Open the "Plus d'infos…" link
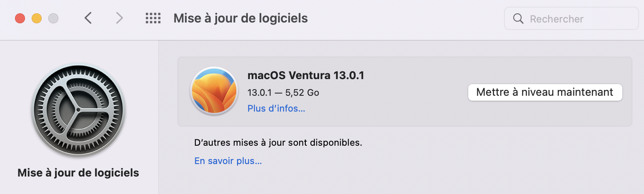The width and height of the screenshot is (644, 194). point(276,109)
